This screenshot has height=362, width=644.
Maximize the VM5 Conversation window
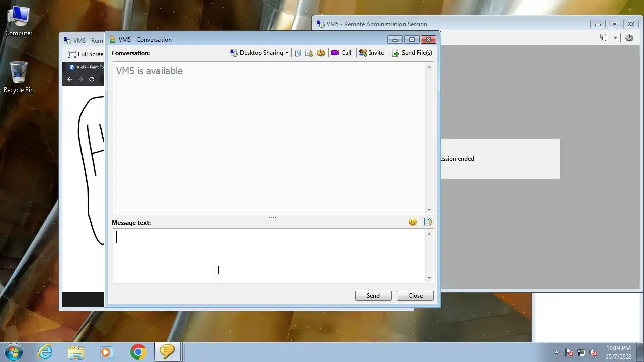pos(412,40)
